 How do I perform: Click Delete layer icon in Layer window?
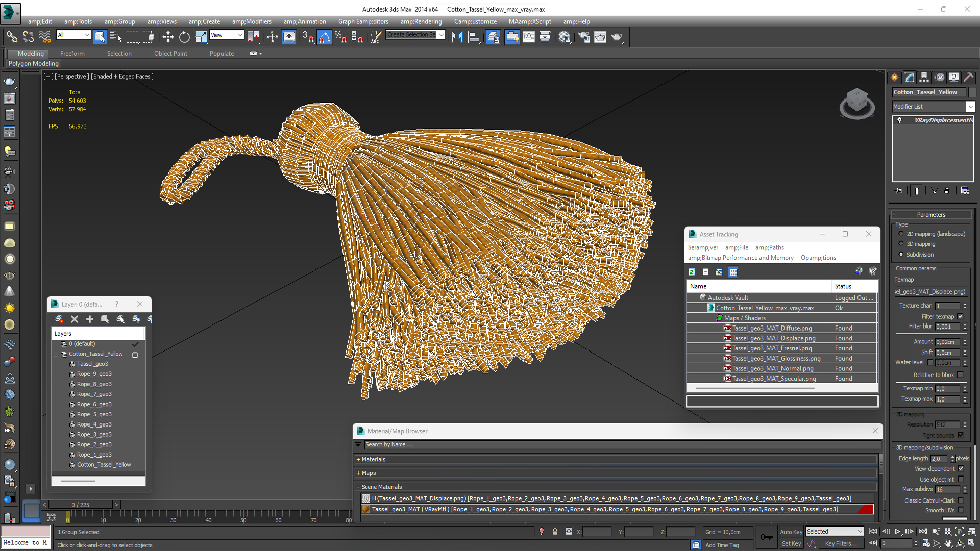pos(75,319)
